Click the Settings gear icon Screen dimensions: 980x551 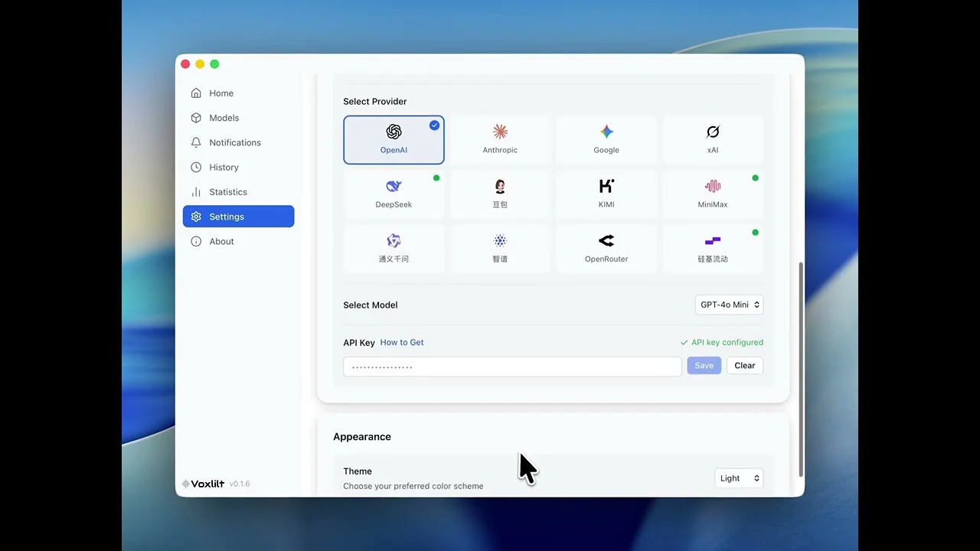coord(196,217)
